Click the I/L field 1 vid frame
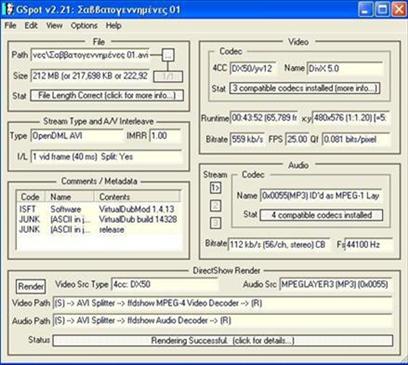The width and height of the screenshot is (408, 365). [107, 157]
